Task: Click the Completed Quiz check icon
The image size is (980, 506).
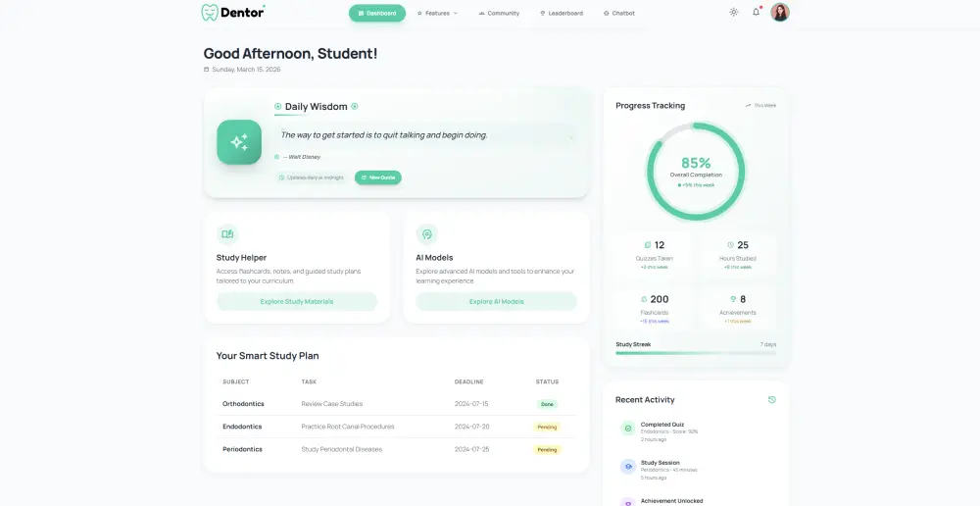Action: 628,429
